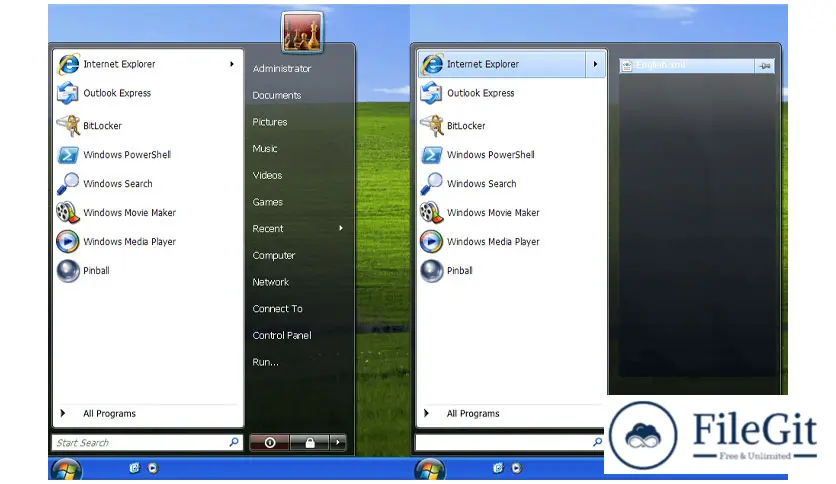This screenshot has width=836, height=484.
Task: Click Run... in the Start menu
Action: click(x=266, y=362)
